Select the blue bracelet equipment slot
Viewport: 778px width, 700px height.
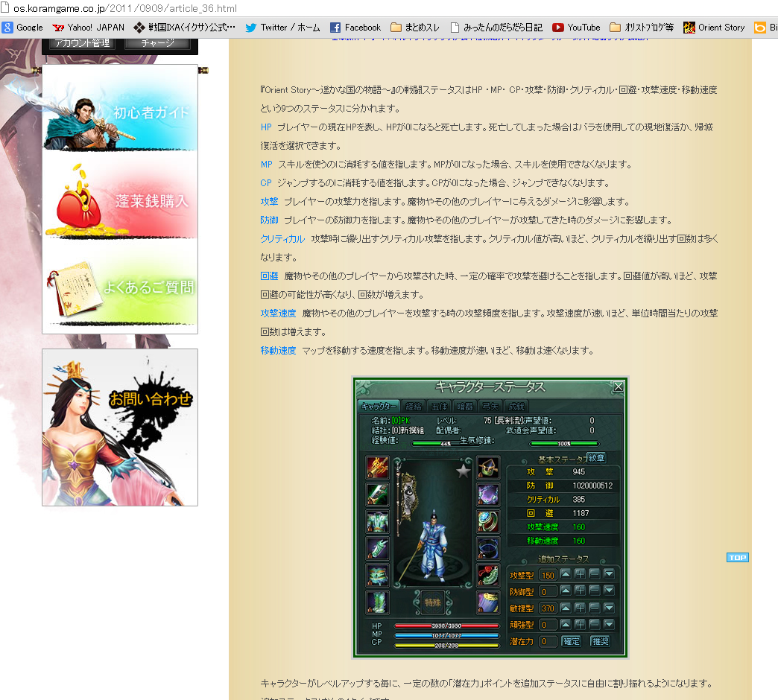488,548
